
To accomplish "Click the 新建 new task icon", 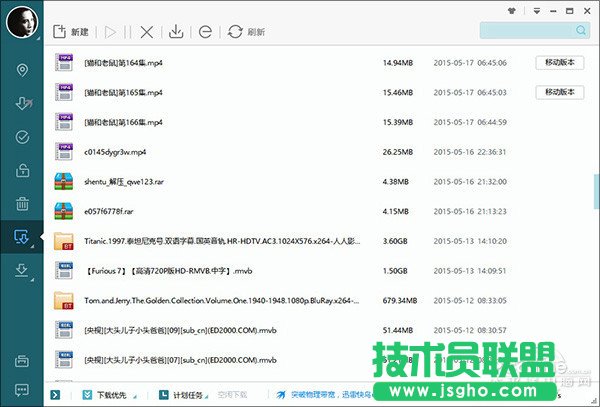I will click(x=59, y=31).
